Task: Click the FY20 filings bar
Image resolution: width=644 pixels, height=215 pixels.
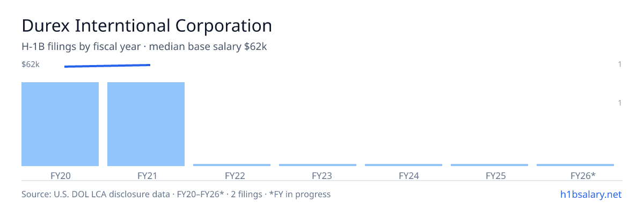Action: point(60,124)
